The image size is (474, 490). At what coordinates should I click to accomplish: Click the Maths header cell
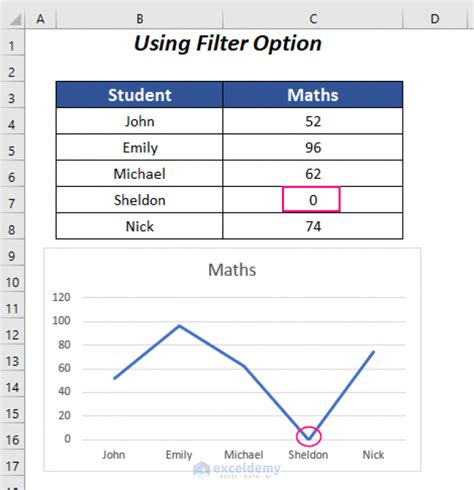[313, 95]
